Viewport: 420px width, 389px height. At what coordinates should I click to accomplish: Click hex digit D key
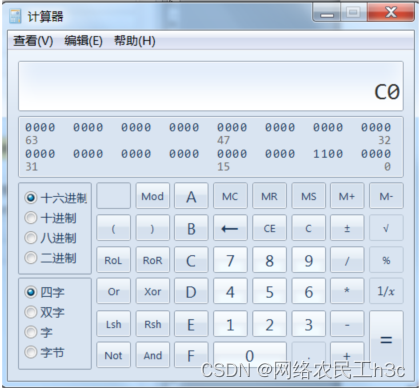(191, 292)
